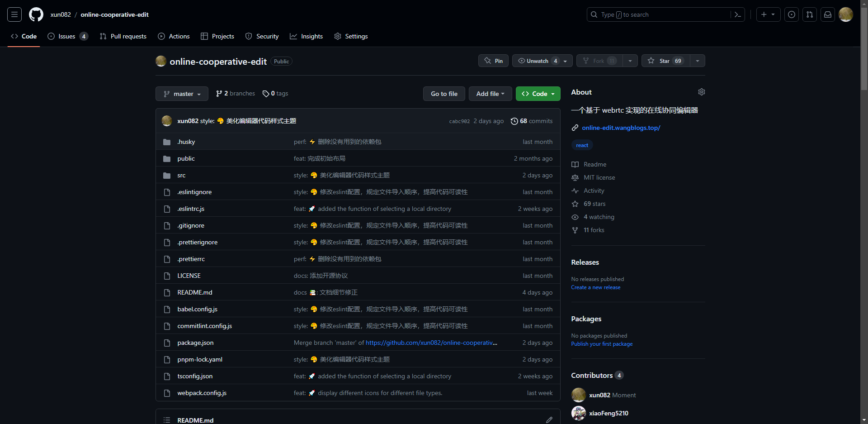Screen dimensions: 868x424
Task: Open the babel.config.js file
Action: [x=197, y=309]
